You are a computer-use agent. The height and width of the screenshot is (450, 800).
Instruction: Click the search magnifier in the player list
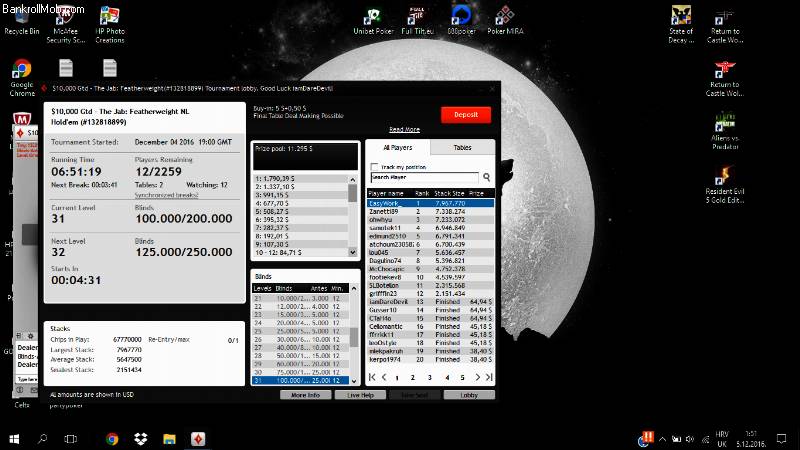coord(486,177)
